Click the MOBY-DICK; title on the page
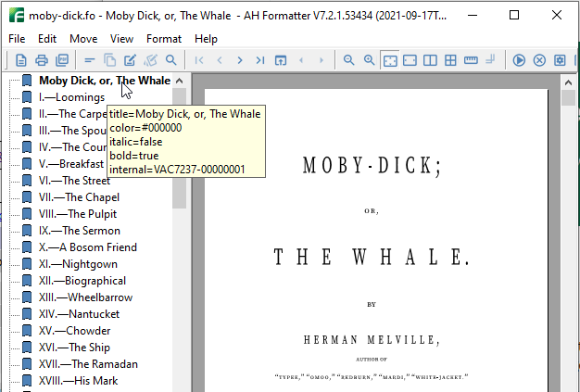The height and width of the screenshot is (392, 580). (x=372, y=165)
